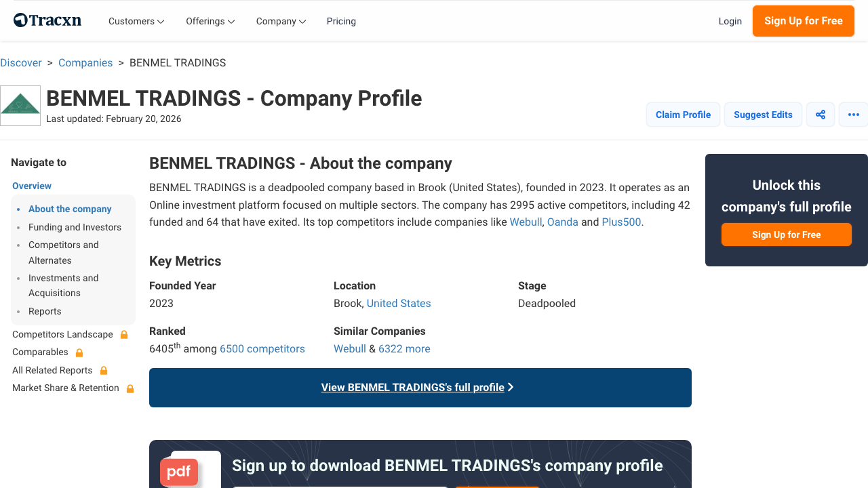Open Webull competitor link
This screenshot has width=868, height=488.
[526, 222]
